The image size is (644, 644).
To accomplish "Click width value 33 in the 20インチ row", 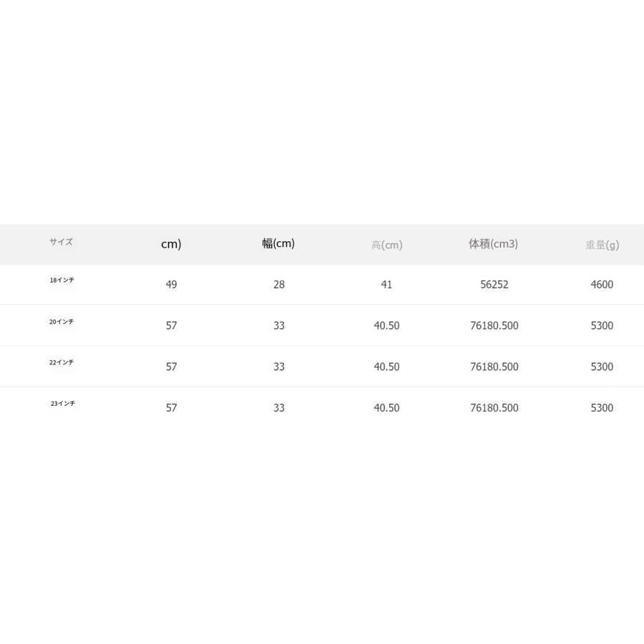I will coord(279,326).
